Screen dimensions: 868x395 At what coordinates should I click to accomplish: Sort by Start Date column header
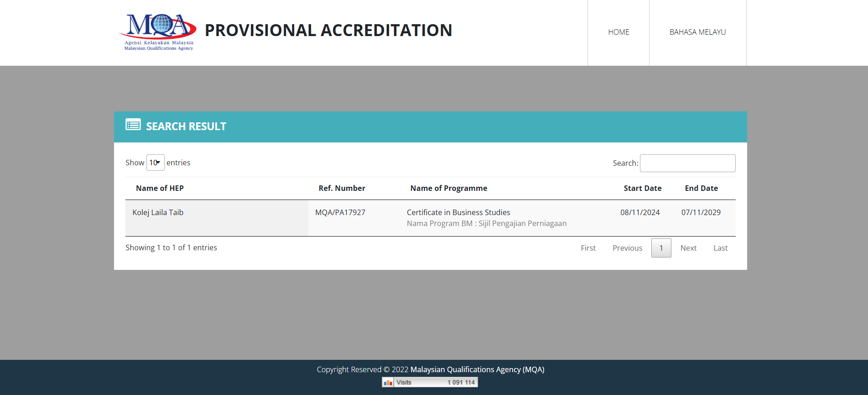coord(642,188)
